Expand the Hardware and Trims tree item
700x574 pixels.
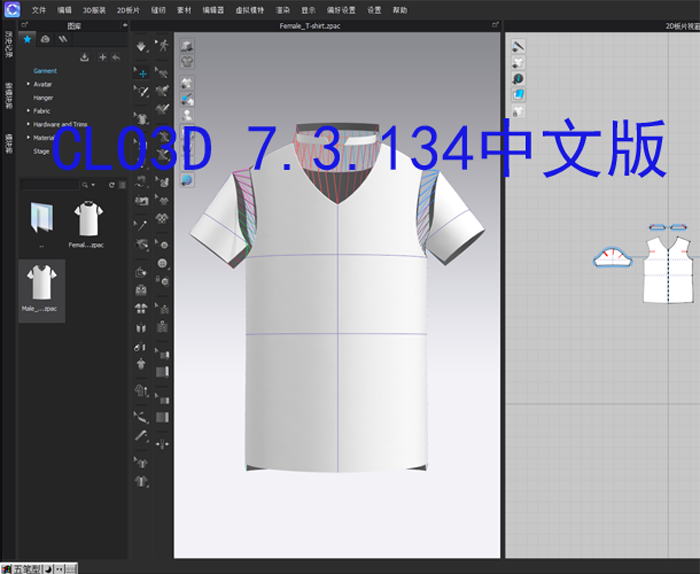pyautogui.click(x=28, y=124)
